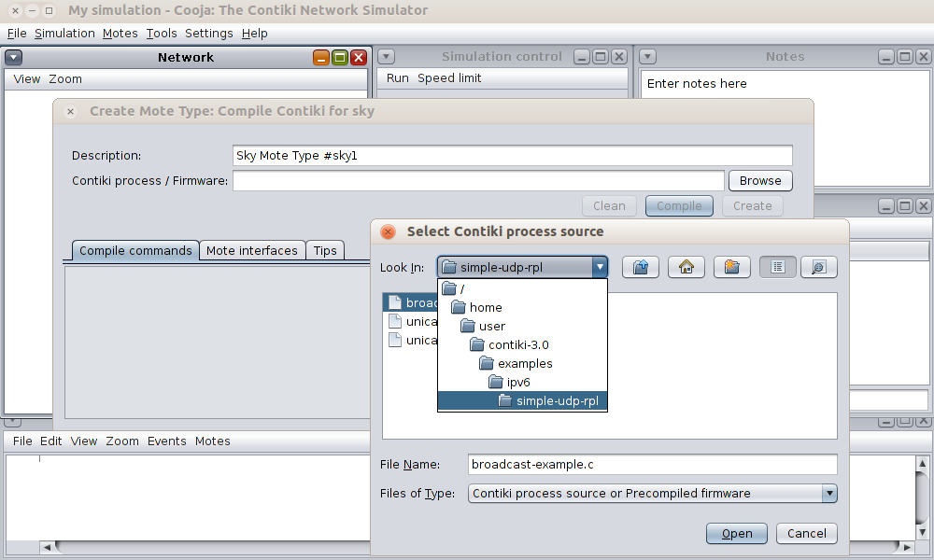The image size is (934, 560).
Task: Create a new folder in file chooser
Action: pos(731,267)
